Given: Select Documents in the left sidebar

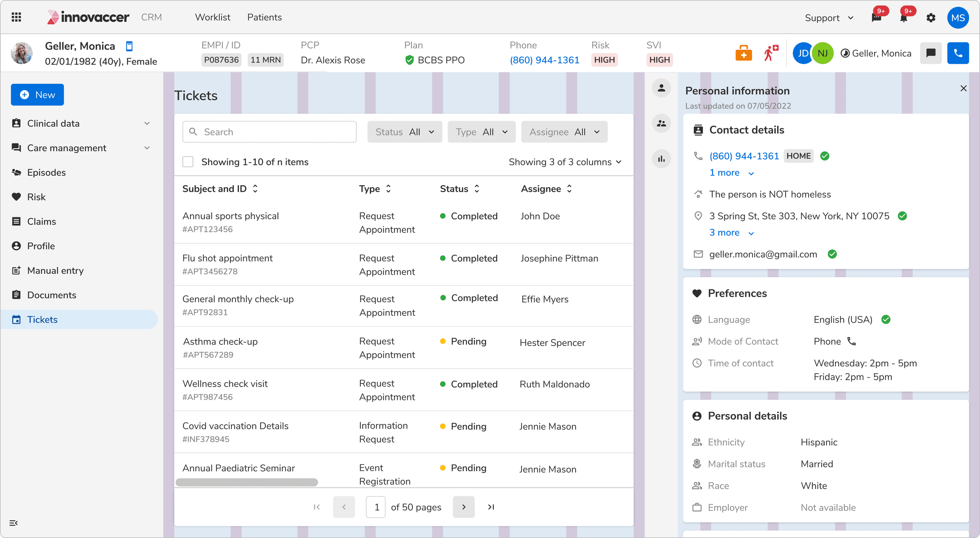Looking at the screenshot, I should tap(51, 295).
